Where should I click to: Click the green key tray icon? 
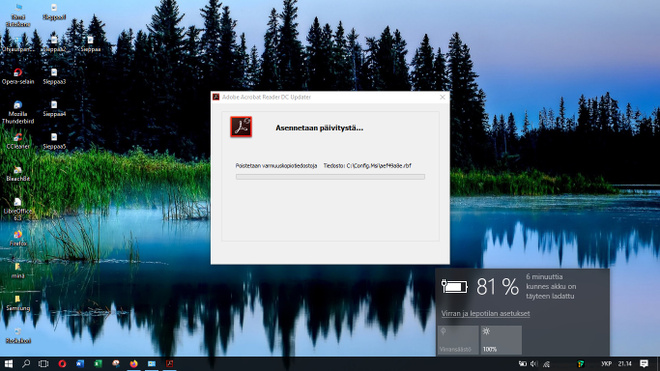tap(581, 364)
